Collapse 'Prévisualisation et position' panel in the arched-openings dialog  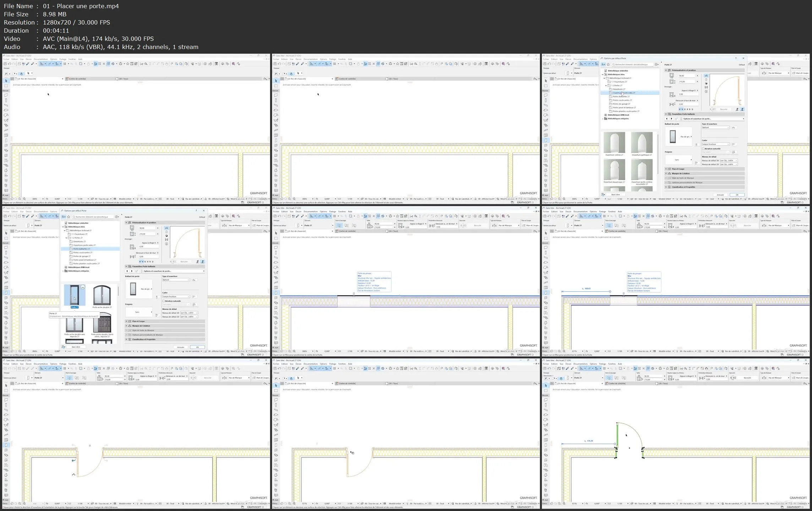click(x=666, y=70)
